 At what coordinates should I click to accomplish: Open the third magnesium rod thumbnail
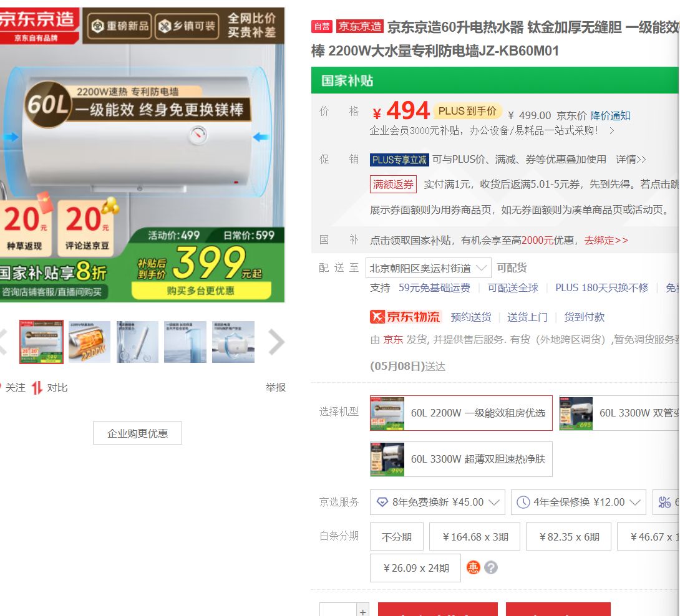[137, 342]
